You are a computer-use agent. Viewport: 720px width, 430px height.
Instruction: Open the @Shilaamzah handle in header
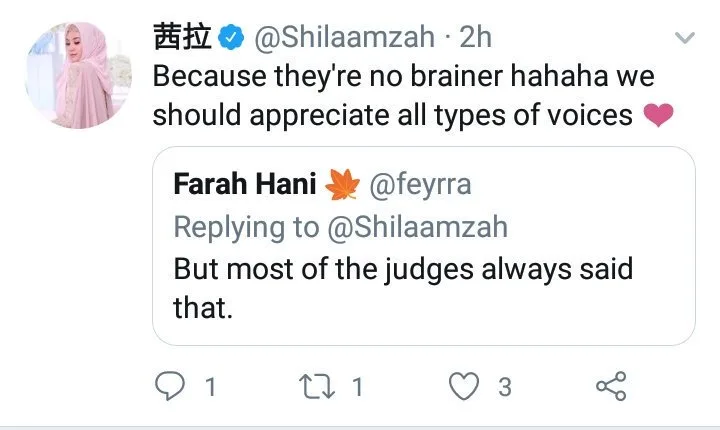coord(343,38)
